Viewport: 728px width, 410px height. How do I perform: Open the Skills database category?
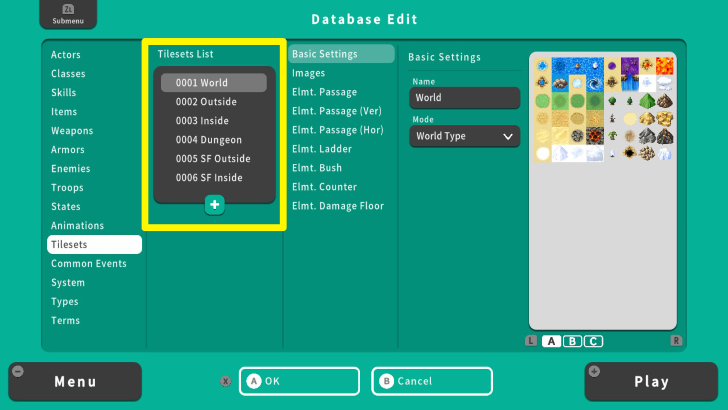[x=64, y=93]
